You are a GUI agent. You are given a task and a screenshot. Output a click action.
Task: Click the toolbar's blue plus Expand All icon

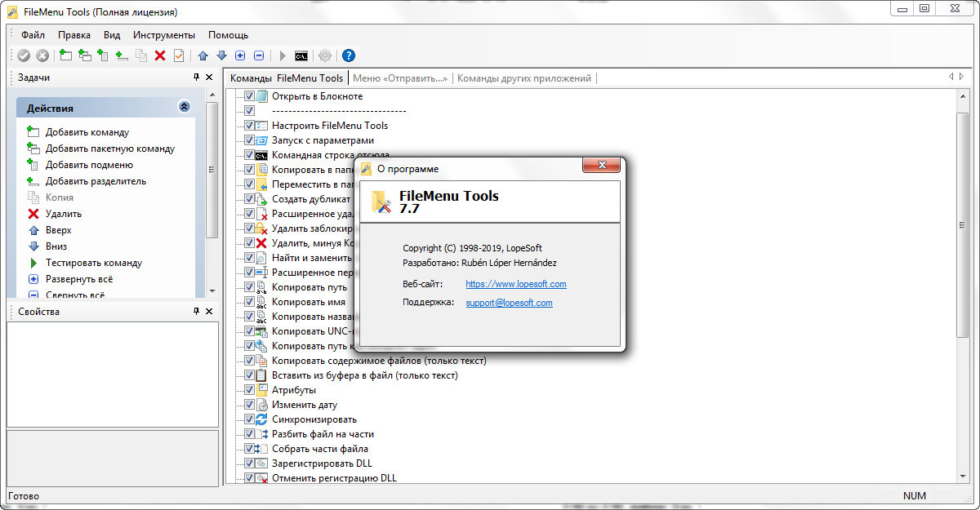coord(240,55)
